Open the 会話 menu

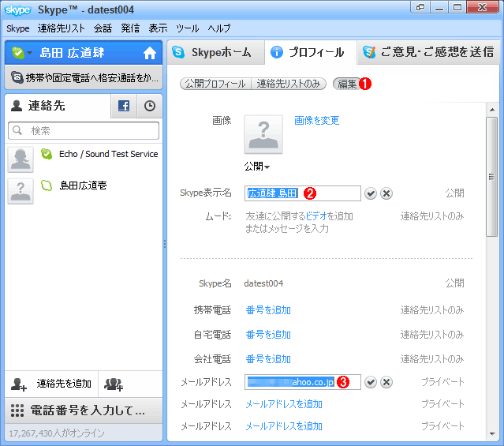(103, 28)
